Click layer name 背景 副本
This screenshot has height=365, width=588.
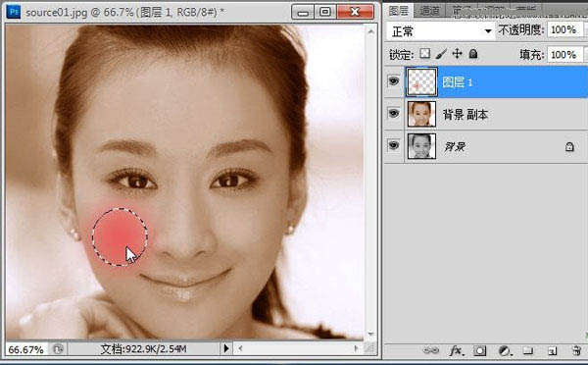(465, 114)
